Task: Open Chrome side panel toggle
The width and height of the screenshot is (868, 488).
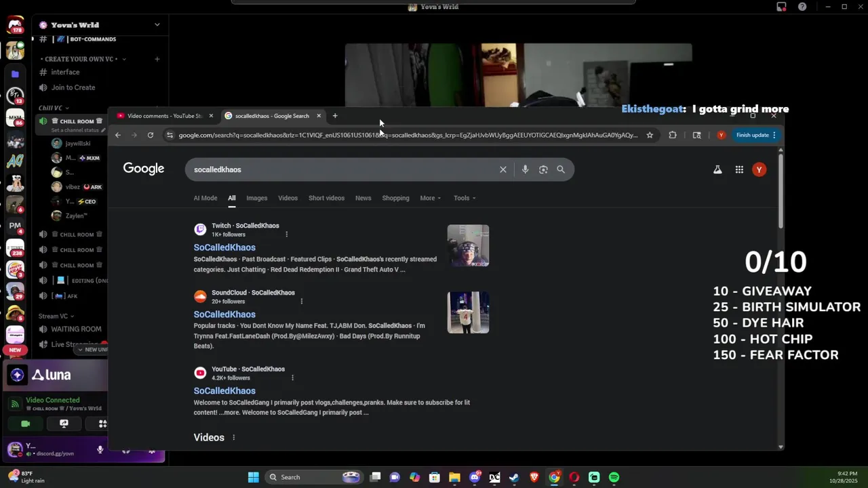Action: (x=696, y=135)
